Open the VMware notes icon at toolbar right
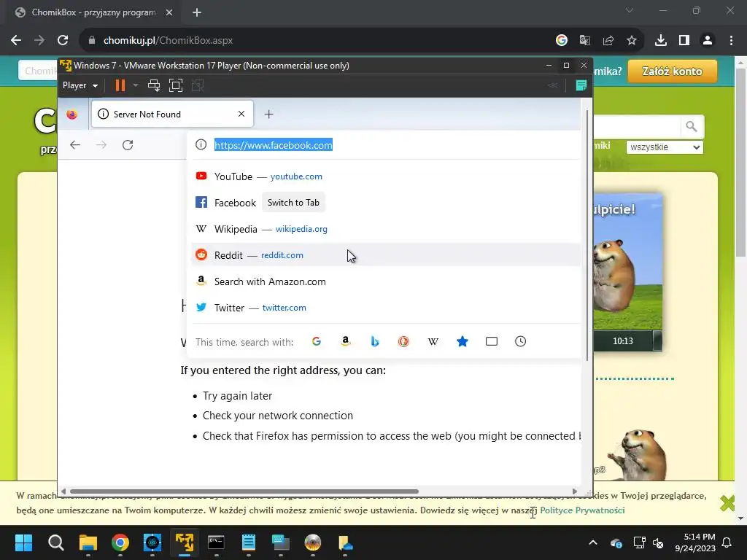 [581, 85]
